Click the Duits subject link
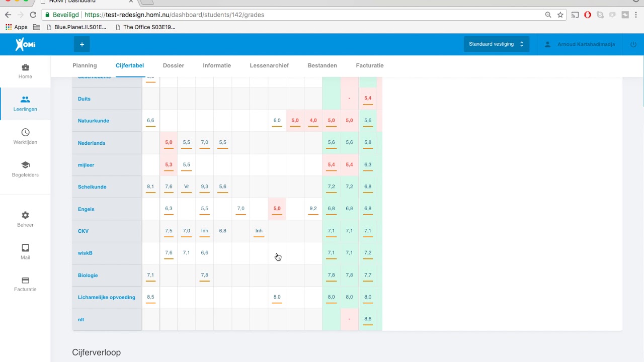The width and height of the screenshot is (644, 362). [84, 99]
